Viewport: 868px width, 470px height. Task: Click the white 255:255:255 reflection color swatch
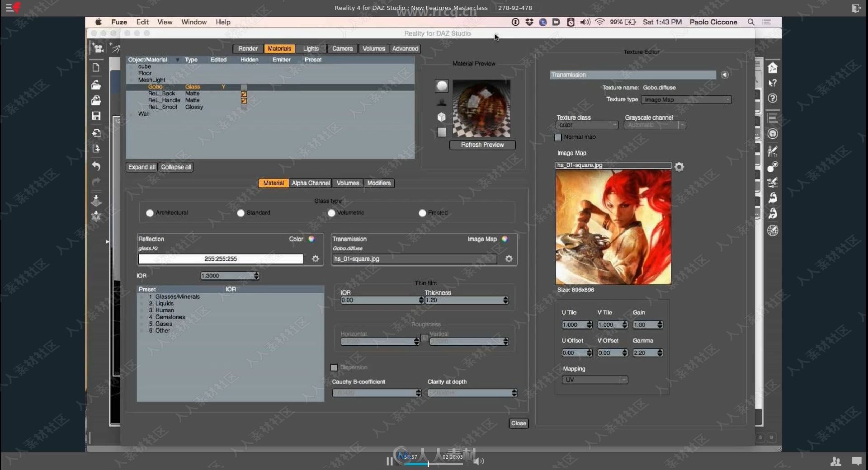click(x=221, y=259)
